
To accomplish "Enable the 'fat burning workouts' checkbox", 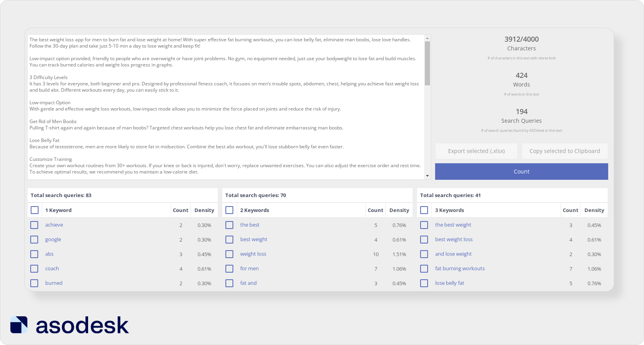I will [x=424, y=269].
